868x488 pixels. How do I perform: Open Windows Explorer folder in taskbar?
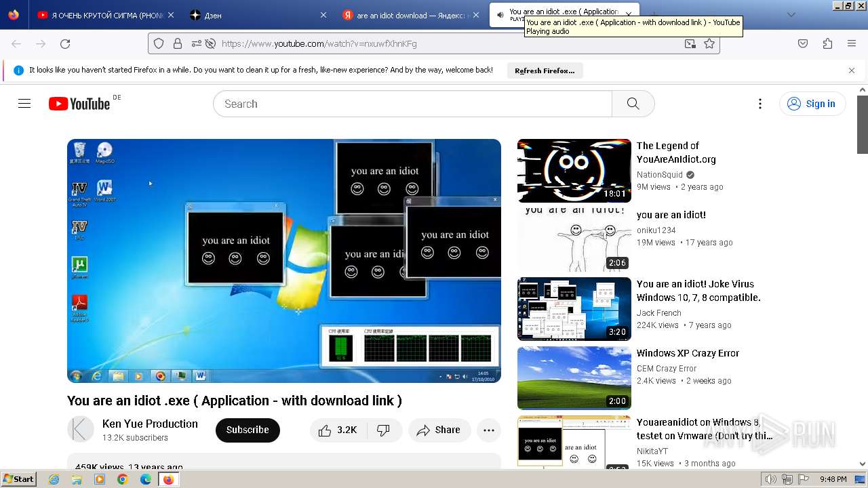[77, 479]
